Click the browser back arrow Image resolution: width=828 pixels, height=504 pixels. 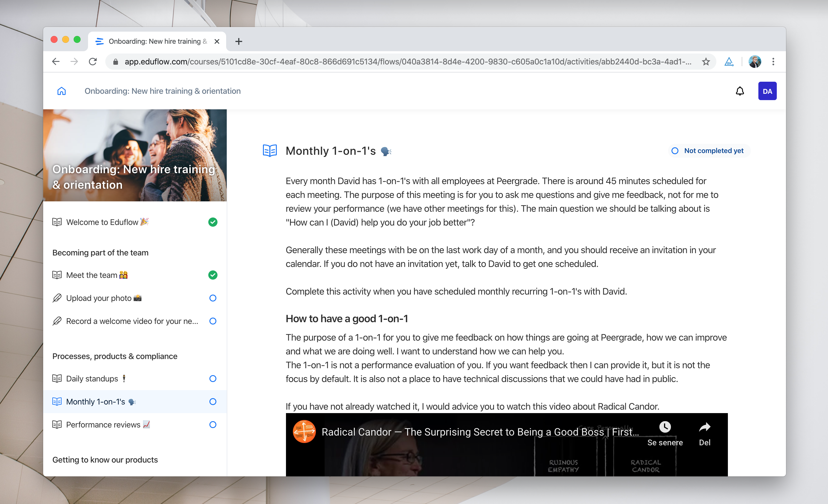click(56, 62)
